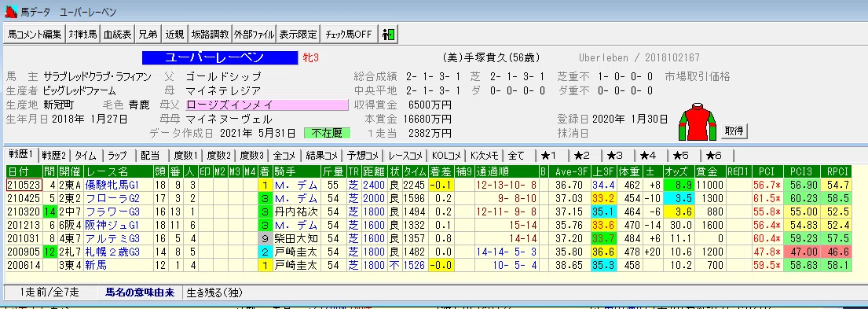
Task: Click the 取得 button beside silks
Action: tap(734, 131)
